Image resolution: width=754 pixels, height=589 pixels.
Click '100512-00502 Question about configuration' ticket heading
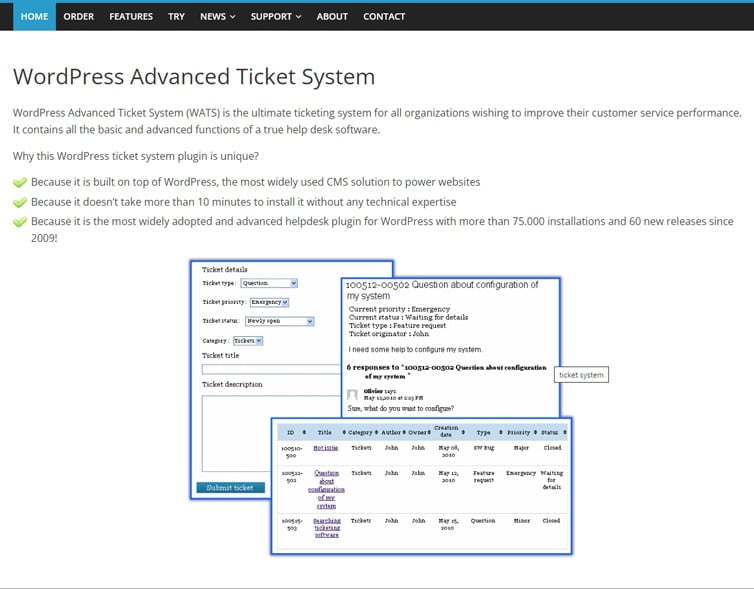coord(442,290)
